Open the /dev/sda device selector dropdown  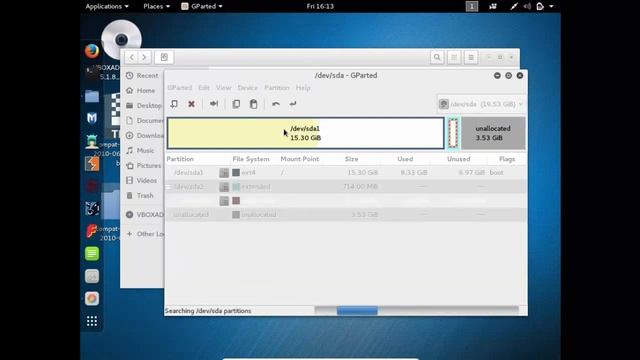481,104
